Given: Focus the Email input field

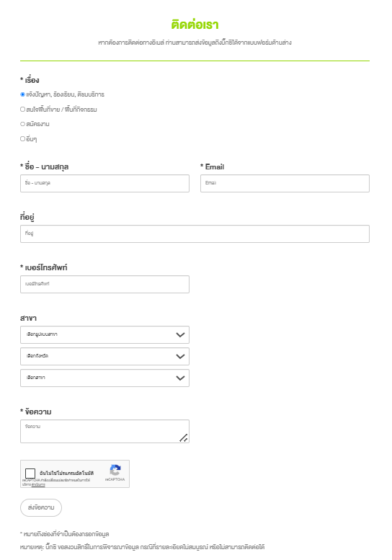Looking at the screenshot, I should (x=285, y=184).
